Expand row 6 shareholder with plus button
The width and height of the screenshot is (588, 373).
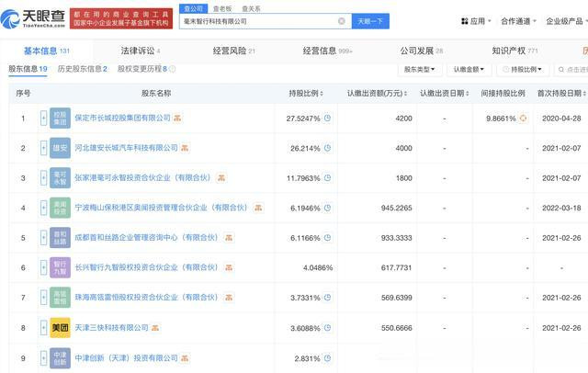pyautogui.click(x=43, y=267)
